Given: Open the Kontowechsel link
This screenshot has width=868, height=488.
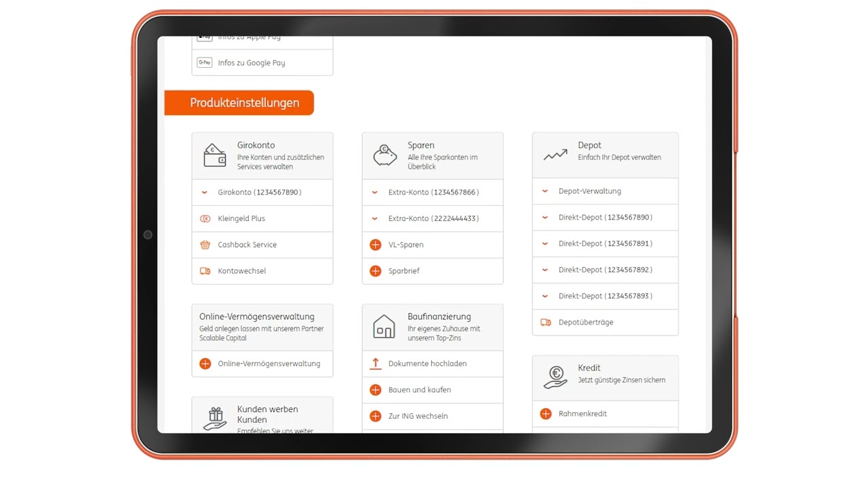Looking at the screenshot, I should point(242,271).
